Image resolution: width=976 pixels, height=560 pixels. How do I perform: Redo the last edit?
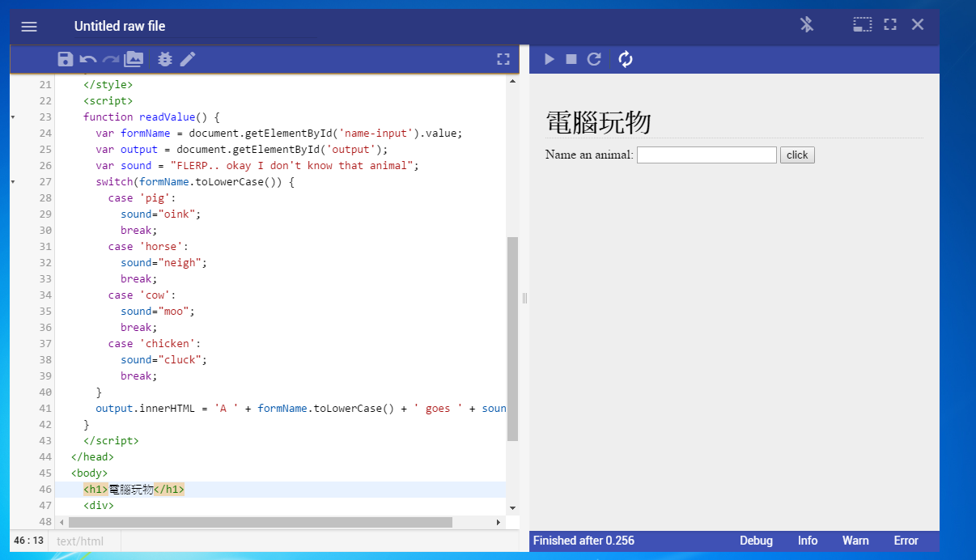(110, 58)
